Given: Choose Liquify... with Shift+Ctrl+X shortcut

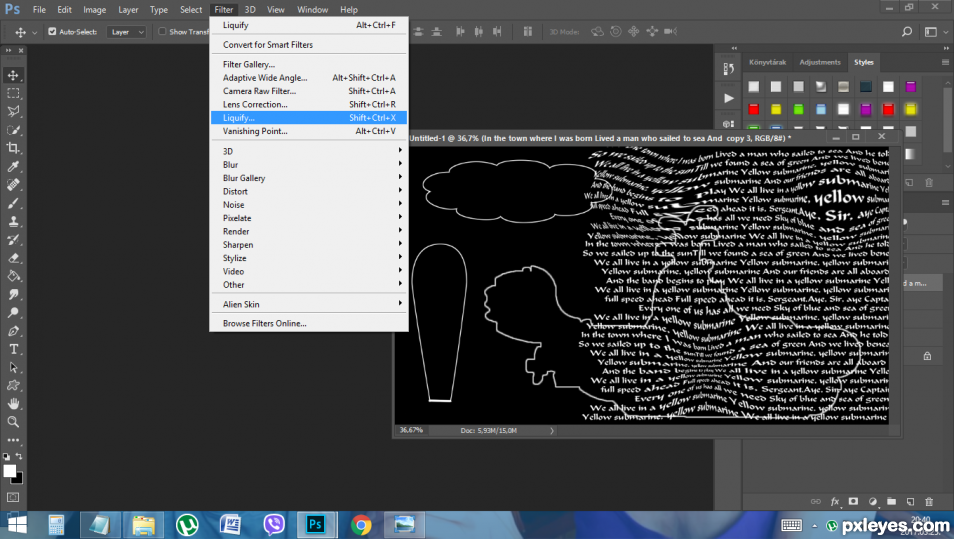Looking at the screenshot, I should (308, 118).
